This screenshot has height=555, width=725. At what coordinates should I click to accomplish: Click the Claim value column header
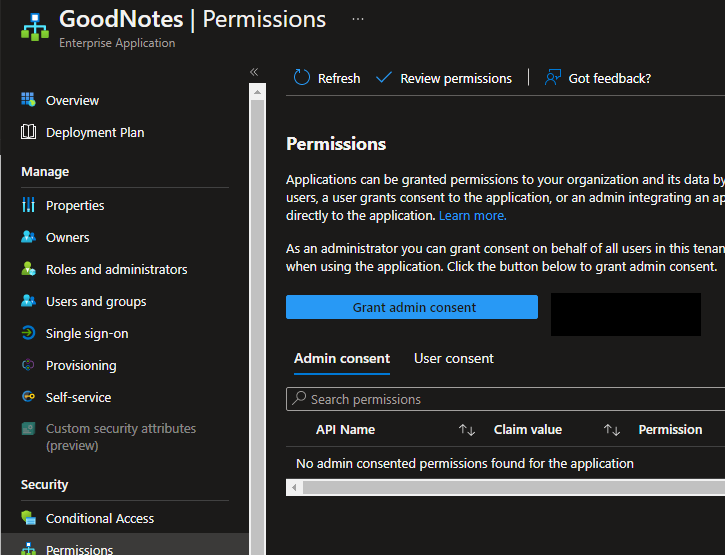528,430
